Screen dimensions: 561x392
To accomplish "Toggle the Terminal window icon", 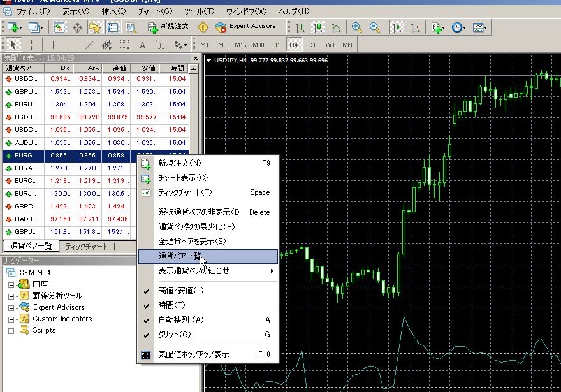I will pyautogui.click(x=113, y=27).
